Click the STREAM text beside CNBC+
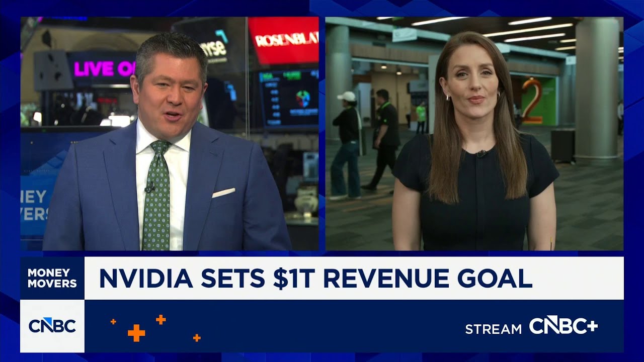 coord(493,329)
